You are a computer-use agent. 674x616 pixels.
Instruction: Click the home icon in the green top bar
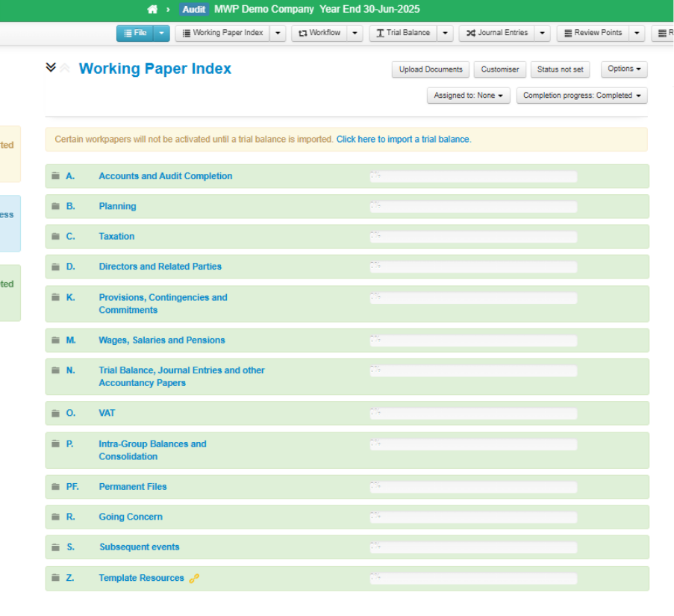[152, 9]
